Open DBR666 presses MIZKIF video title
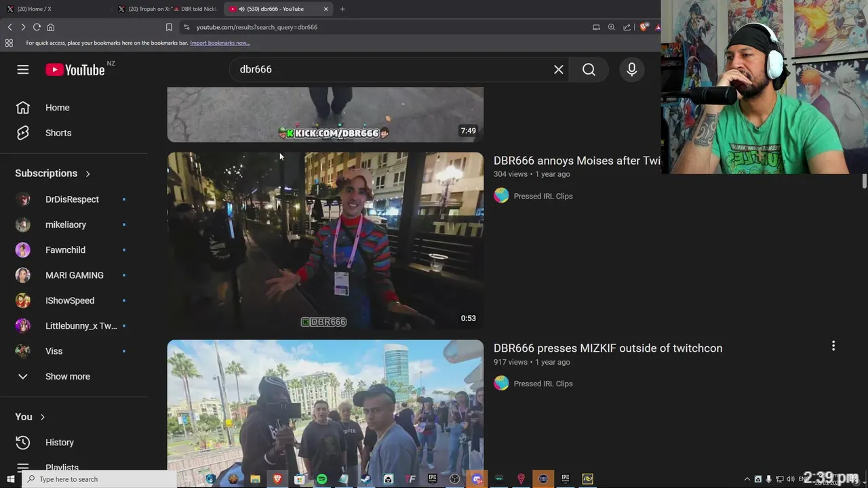This screenshot has height=488, width=868. coord(608,348)
